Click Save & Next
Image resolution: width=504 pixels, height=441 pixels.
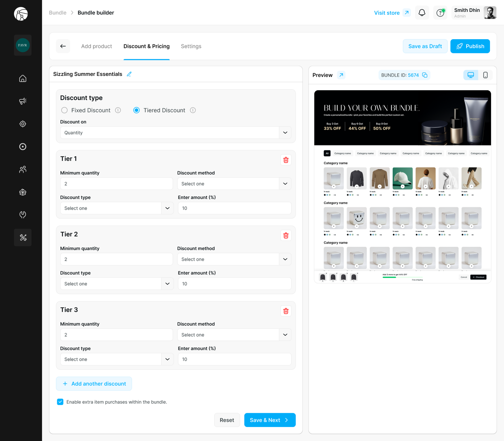pos(270,420)
